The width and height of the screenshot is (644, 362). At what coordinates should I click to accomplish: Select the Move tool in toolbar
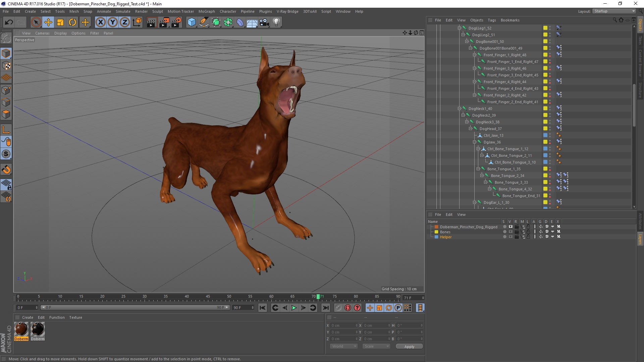click(48, 22)
